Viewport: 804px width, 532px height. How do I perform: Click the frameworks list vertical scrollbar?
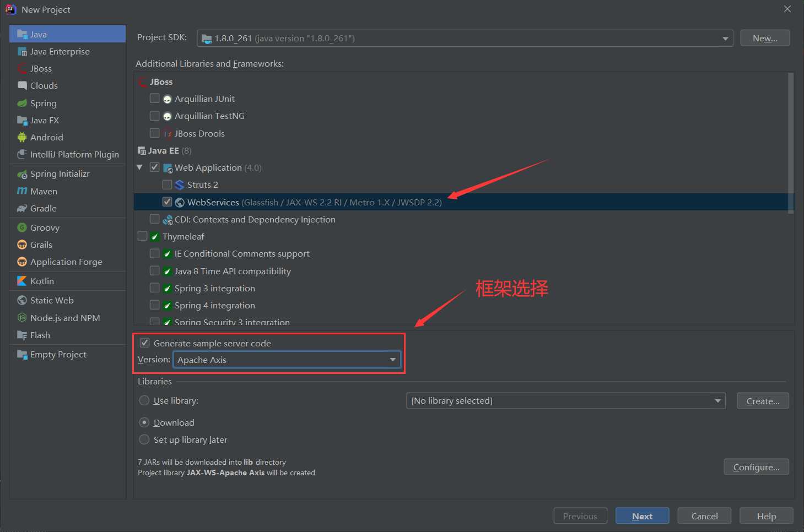coord(791,143)
